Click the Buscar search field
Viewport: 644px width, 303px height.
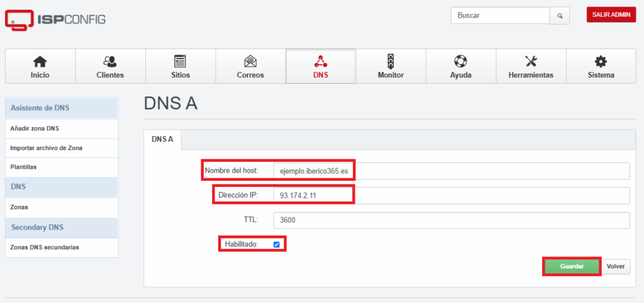(x=500, y=16)
